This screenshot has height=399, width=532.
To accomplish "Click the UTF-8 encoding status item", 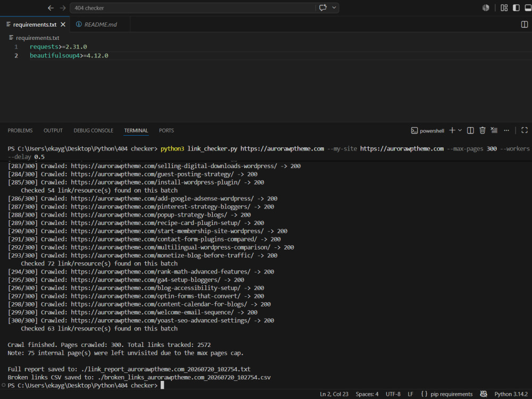I will click(393, 394).
